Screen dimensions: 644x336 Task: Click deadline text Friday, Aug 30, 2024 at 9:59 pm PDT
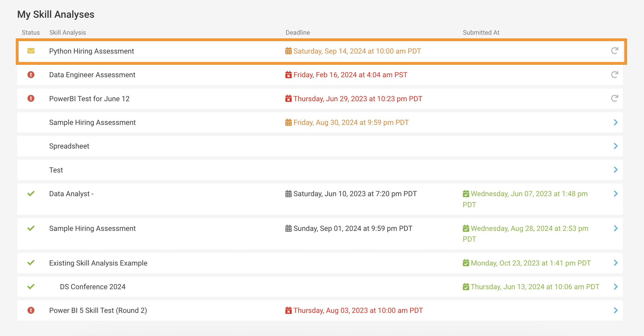tap(351, 122)
